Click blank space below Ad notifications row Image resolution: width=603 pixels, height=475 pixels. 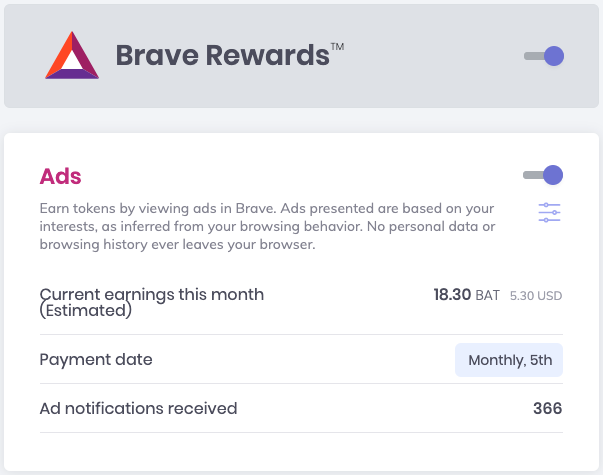[301, 452]
